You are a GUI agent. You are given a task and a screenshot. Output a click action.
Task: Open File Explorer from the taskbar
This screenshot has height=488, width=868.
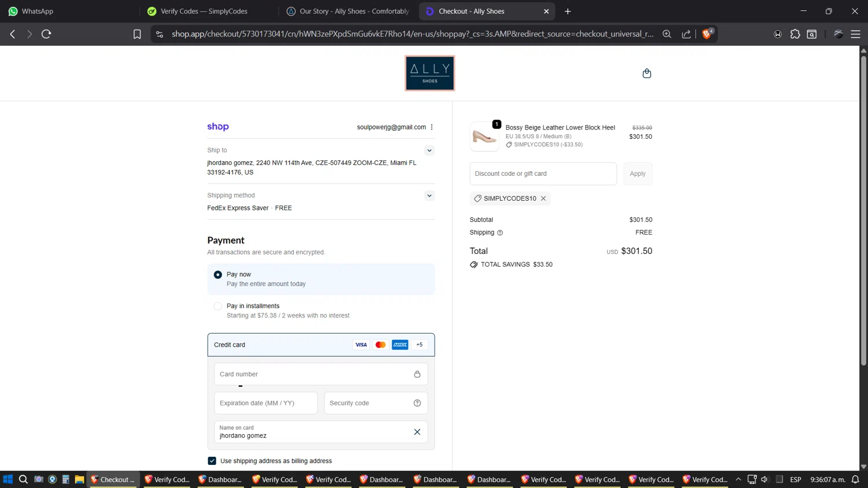tap(79, 479)
